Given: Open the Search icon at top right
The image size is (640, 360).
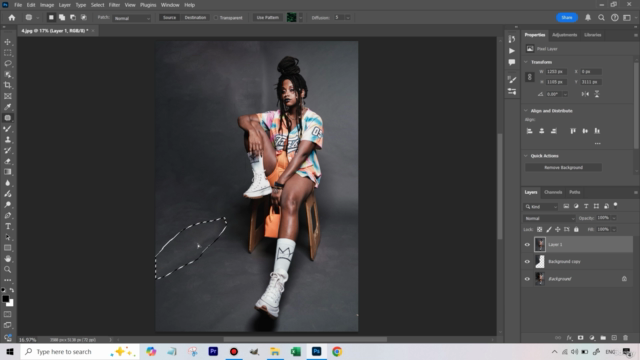Looking at the screenshot, I should (x=601, y=18).
